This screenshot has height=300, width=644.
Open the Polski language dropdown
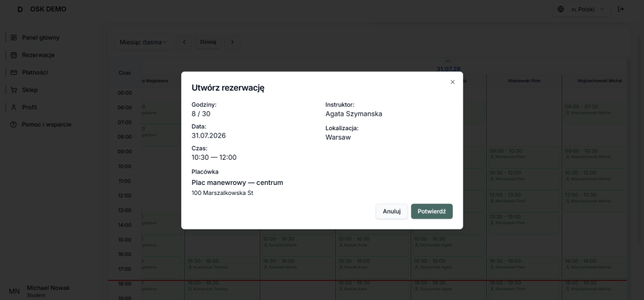pos(581,9)
